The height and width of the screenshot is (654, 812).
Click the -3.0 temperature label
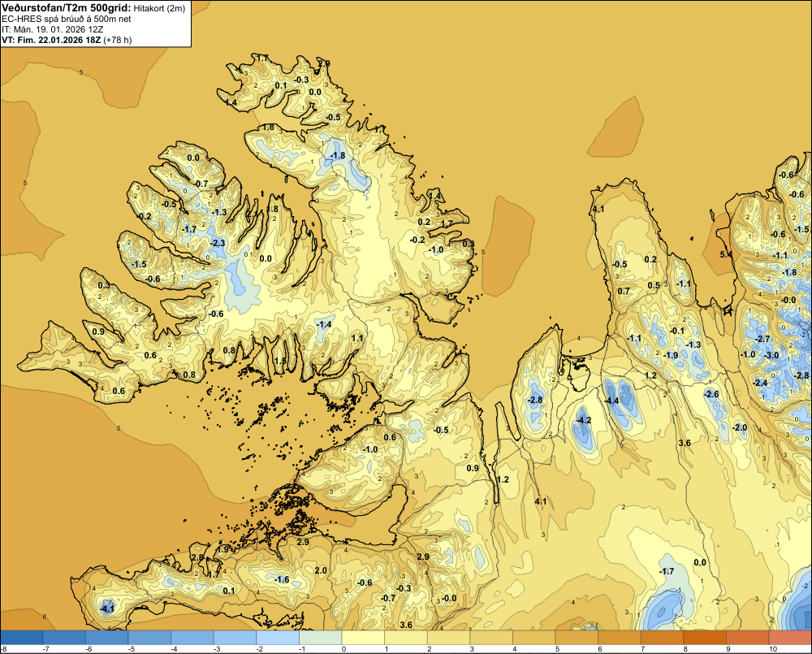771,355
